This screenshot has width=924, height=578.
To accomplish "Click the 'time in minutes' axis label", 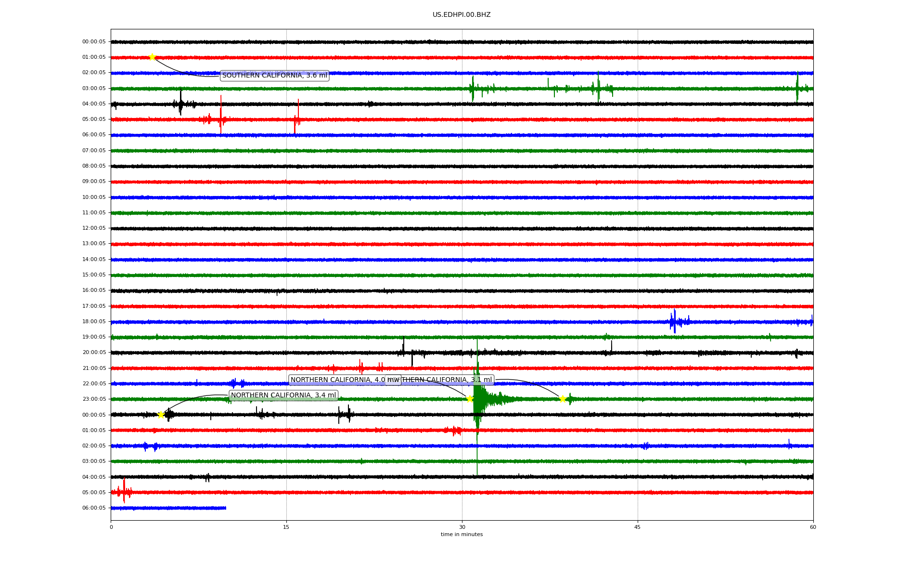I will tap(462, 535).
